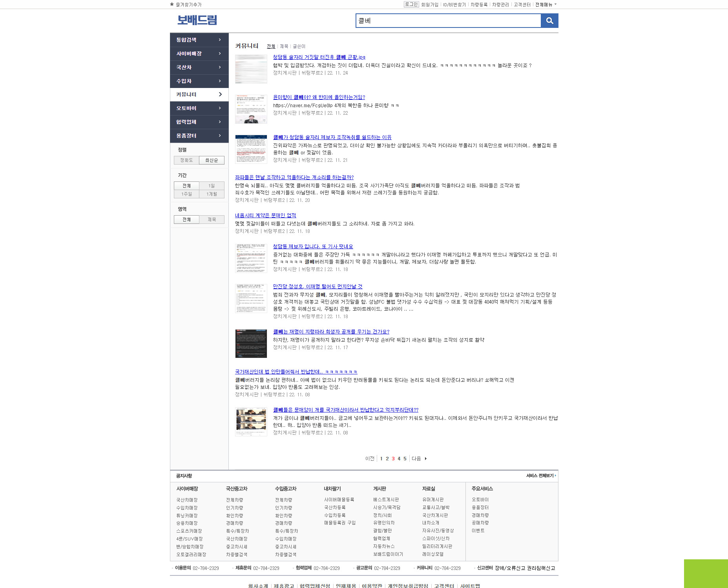Set period filter to 1주일
The height and width of the screenshot is (588, 728).
point(186,194)
